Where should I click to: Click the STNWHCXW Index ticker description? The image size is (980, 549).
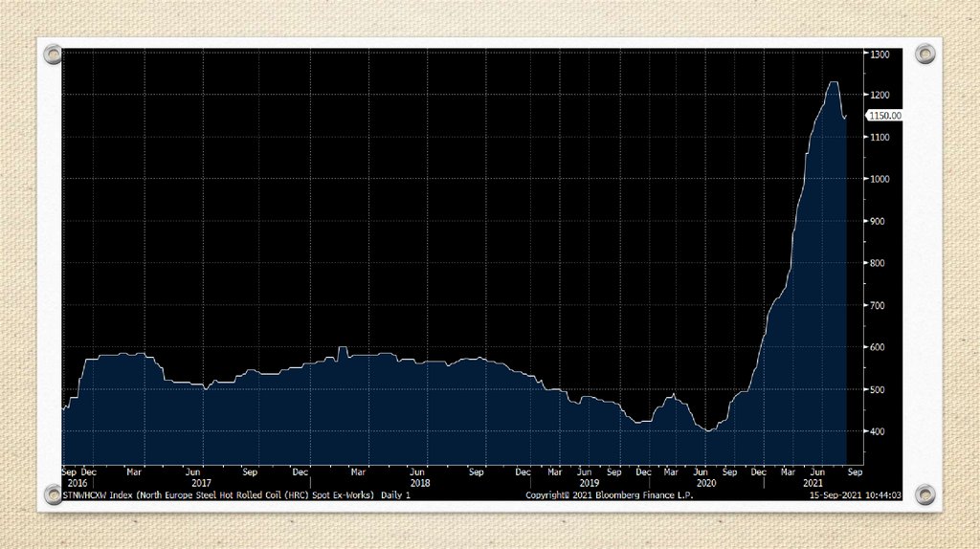[x=237, y=495]
